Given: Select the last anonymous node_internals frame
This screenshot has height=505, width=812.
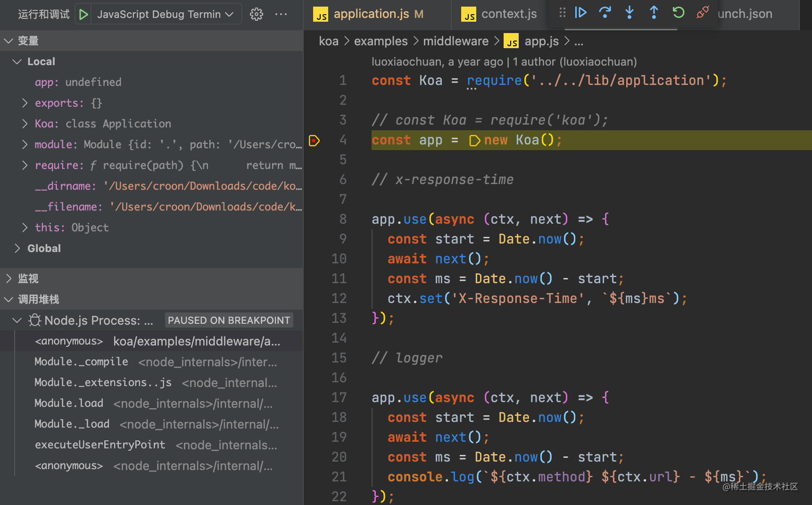Looking at the screenshot, I should [x=151, y=466].
